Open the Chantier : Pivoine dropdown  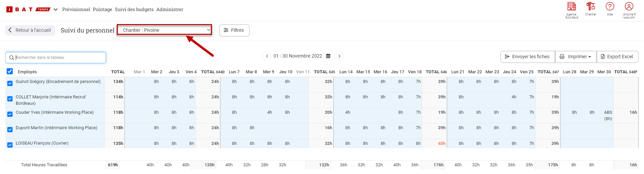164,30
